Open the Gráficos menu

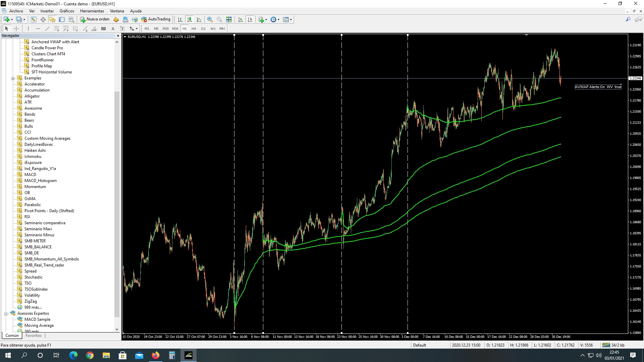67,11
